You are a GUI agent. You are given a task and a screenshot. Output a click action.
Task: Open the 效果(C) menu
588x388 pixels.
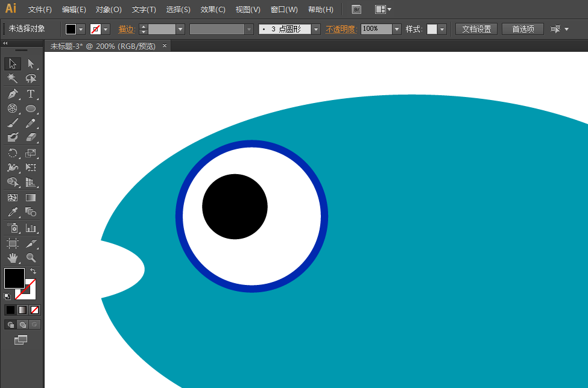pos(213,10)
